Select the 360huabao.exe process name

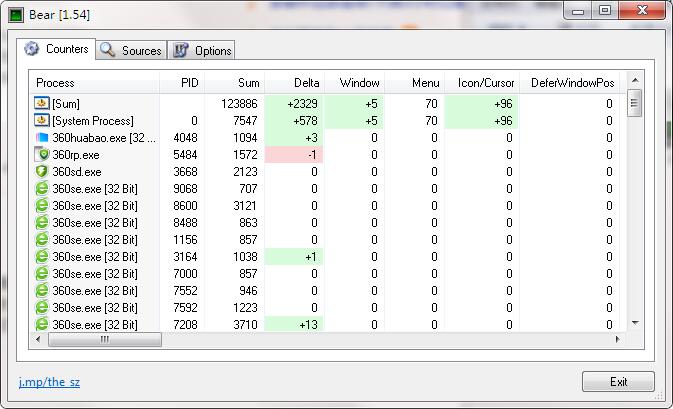(104, 138)
